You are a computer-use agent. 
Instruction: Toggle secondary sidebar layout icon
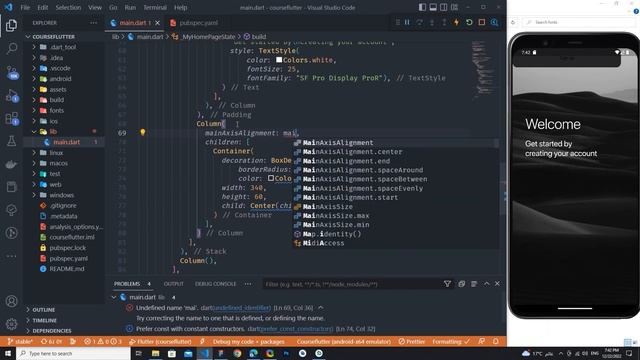pyautogui.click(x=444, y=7)
